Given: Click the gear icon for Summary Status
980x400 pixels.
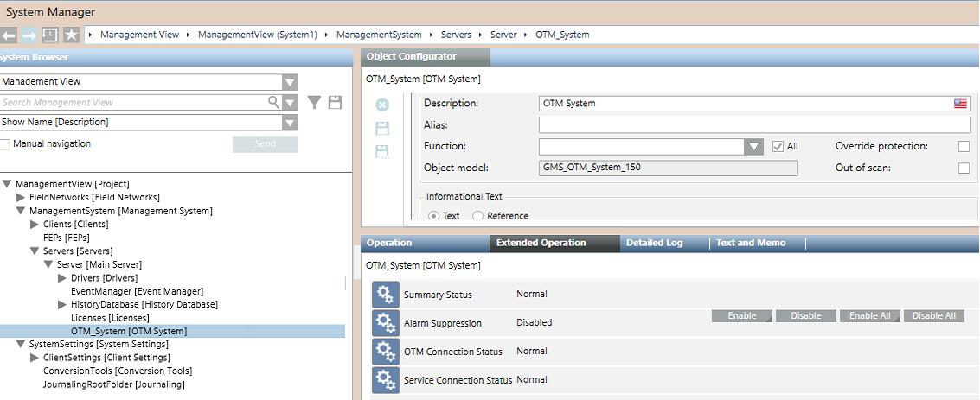Looking at the screenshot, I should [385, 295].
